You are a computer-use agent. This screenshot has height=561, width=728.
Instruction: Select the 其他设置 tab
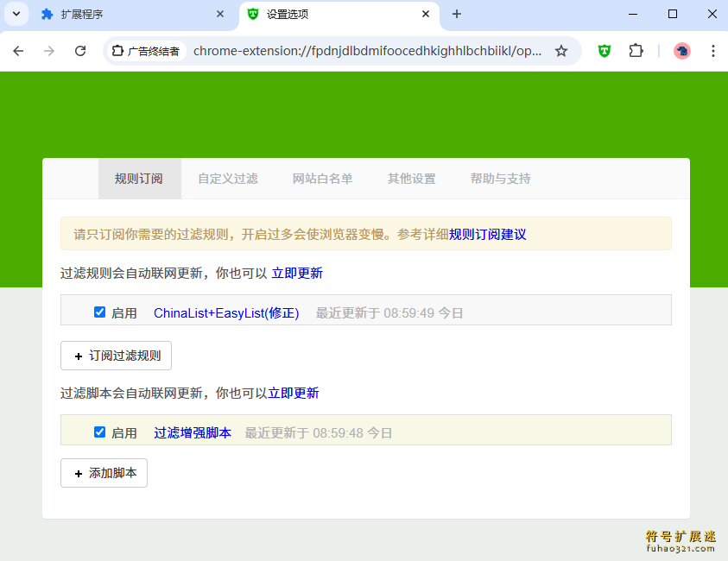(x=411, y=179)
